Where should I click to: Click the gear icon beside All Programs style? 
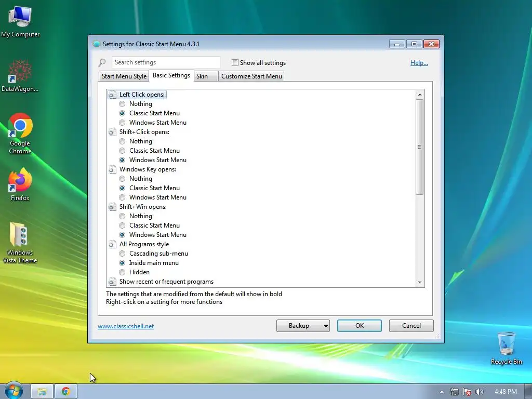(112, 244)
